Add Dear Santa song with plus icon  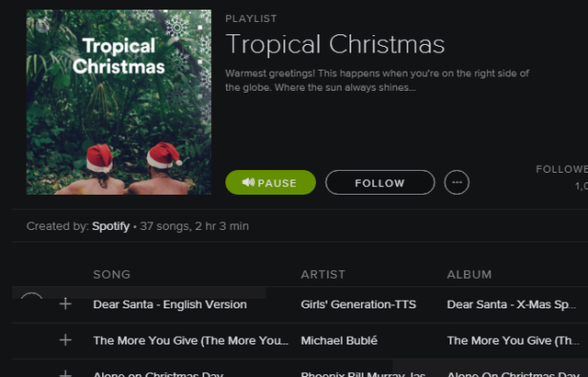65,303
